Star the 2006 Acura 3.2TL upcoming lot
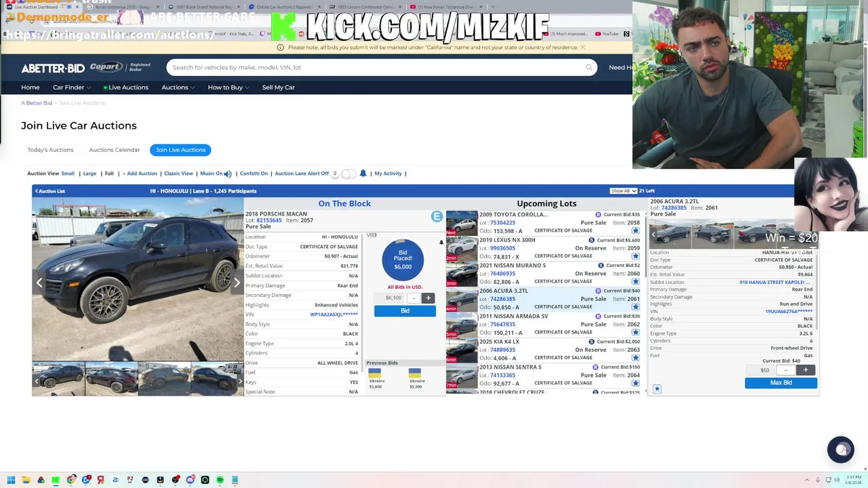The image size is (868, 488). (x=635, y=307)
